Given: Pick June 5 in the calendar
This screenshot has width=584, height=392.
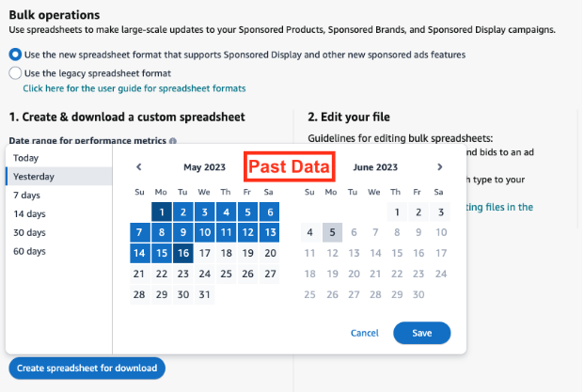Looking at the screenshot, I should [x=332, y=232].
